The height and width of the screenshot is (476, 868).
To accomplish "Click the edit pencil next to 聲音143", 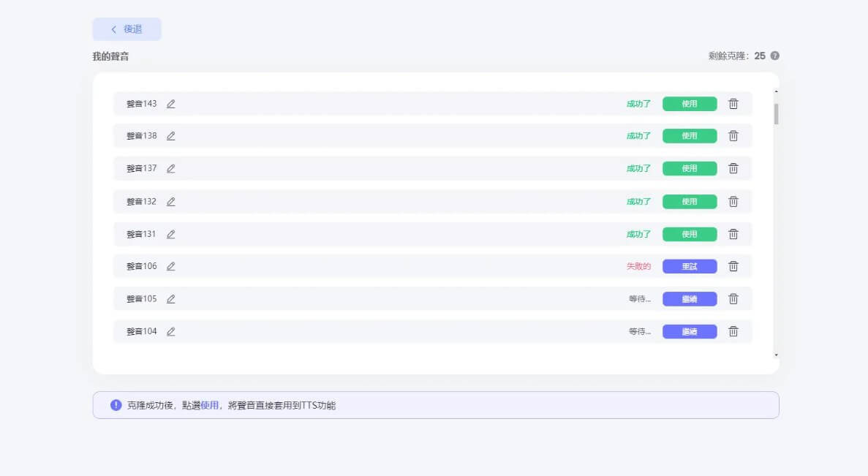I will tap(171, 104).
